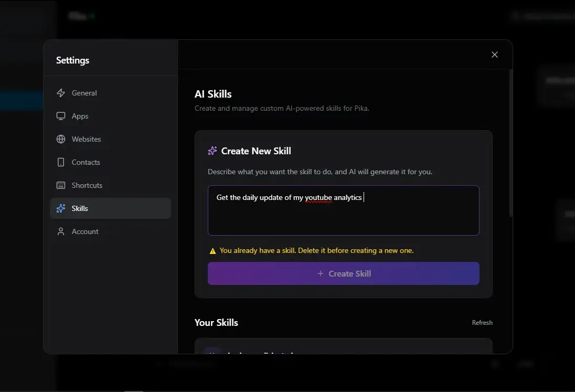Click the Apps monitor icon
This screenshot has width=575, height=392.
pos(61,116)
